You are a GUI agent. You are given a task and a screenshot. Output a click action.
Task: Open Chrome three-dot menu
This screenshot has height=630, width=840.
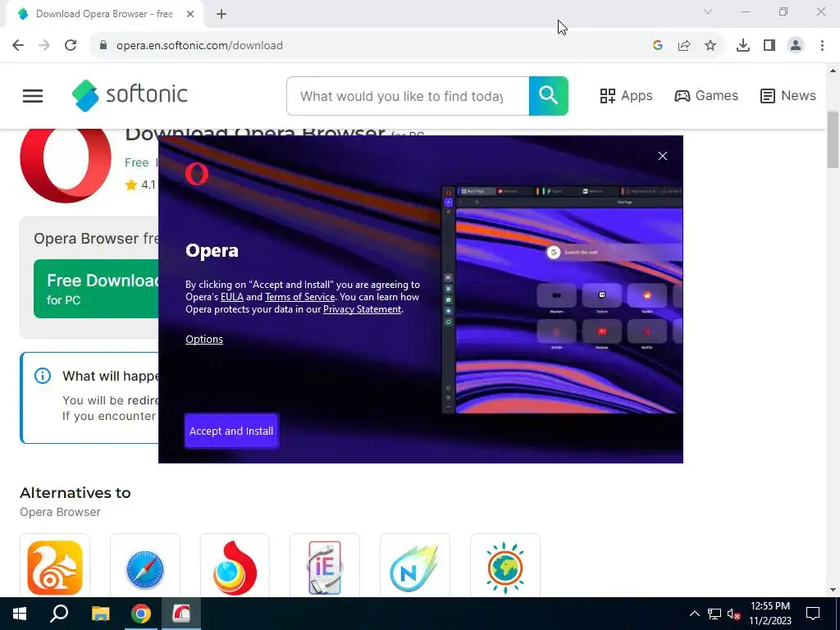point(822,46)
